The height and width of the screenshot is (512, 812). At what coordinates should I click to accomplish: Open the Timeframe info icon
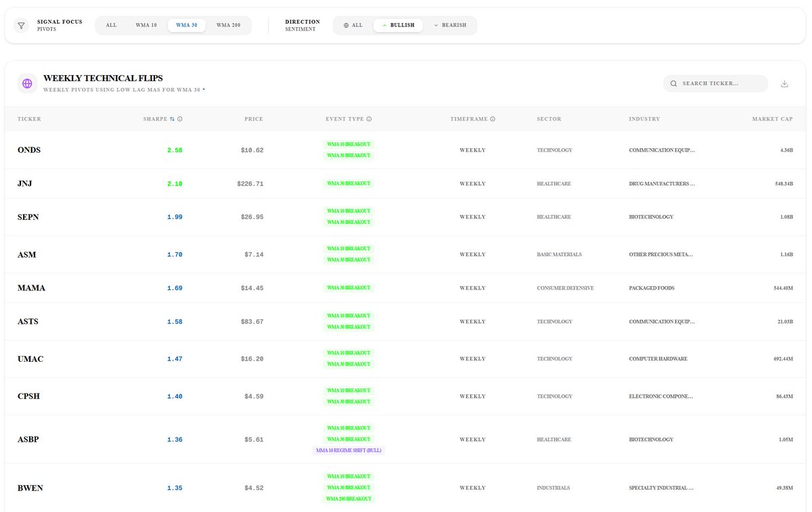pyautogui.click(x=493, y=119)
